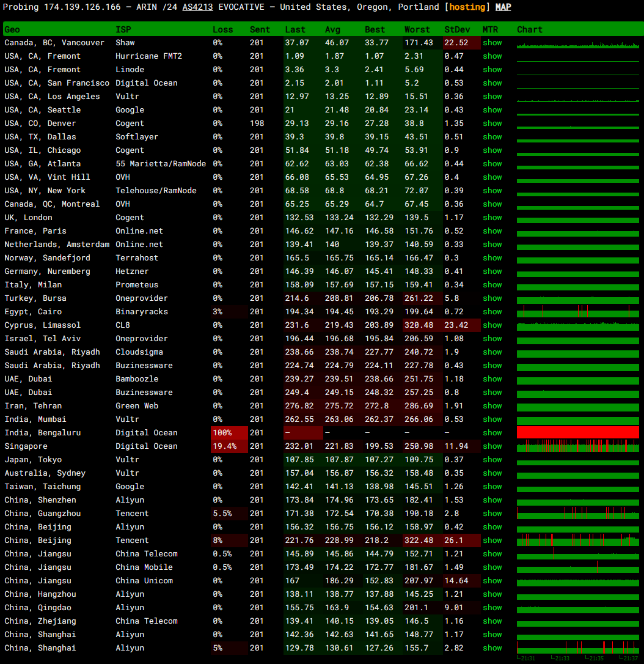Show MTR for Dallas Softlayer row

(x=492, y=137)
